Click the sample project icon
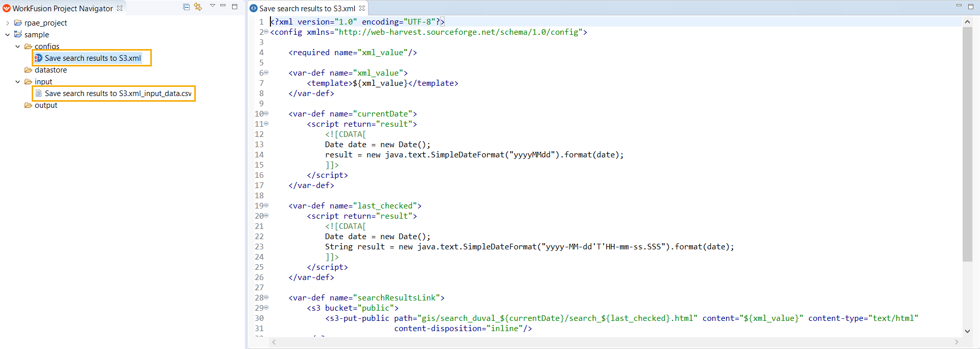 18,35
